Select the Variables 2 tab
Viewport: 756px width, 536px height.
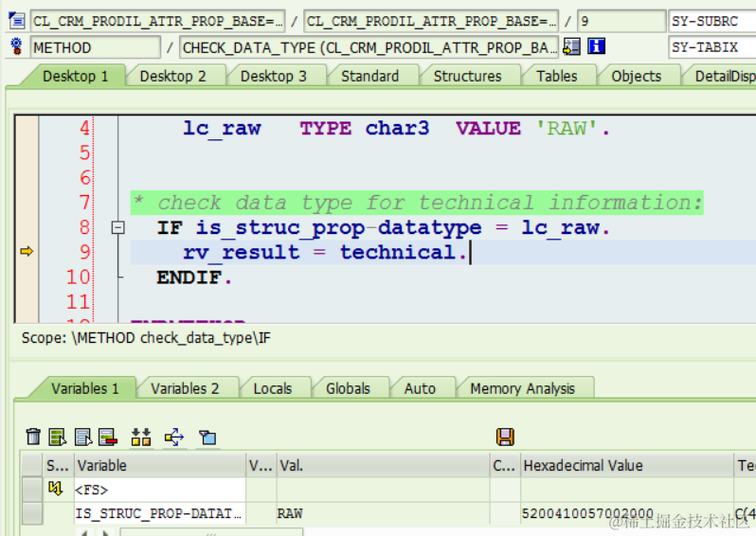185,388
